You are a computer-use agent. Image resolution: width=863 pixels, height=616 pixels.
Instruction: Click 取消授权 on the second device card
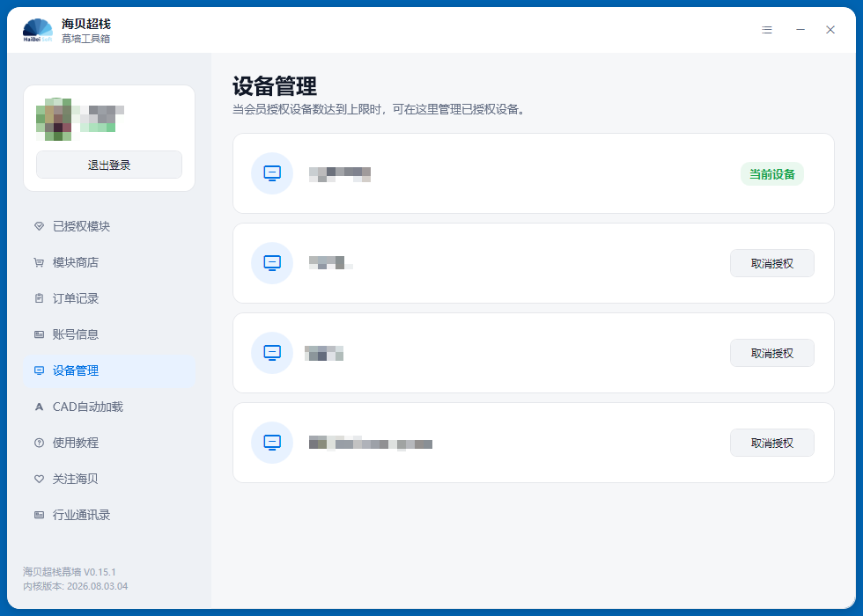click(x=772, y=263)
